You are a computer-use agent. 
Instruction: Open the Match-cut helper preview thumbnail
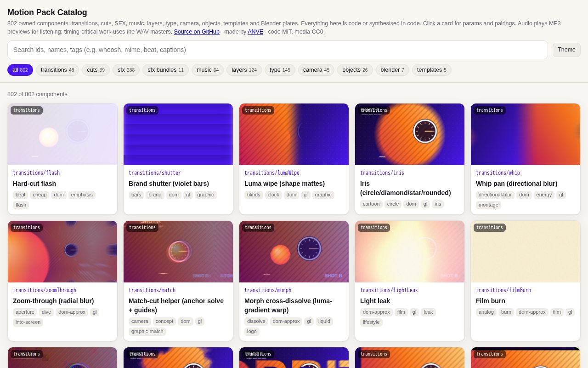pos(178,252)
